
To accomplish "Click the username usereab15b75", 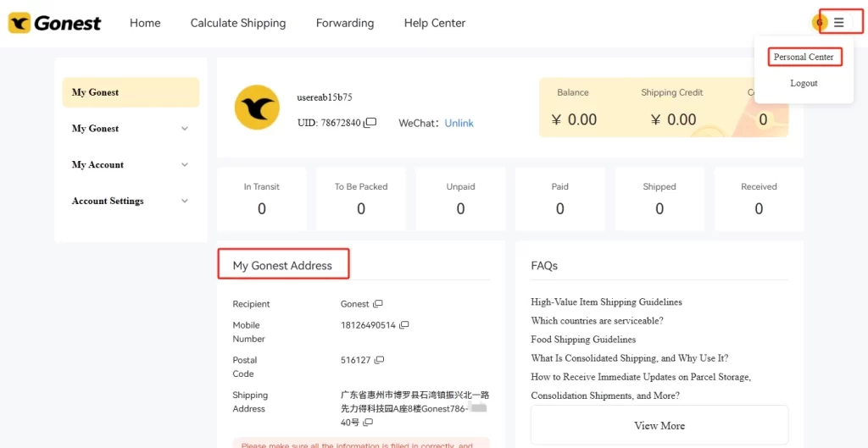I will 325,97.
